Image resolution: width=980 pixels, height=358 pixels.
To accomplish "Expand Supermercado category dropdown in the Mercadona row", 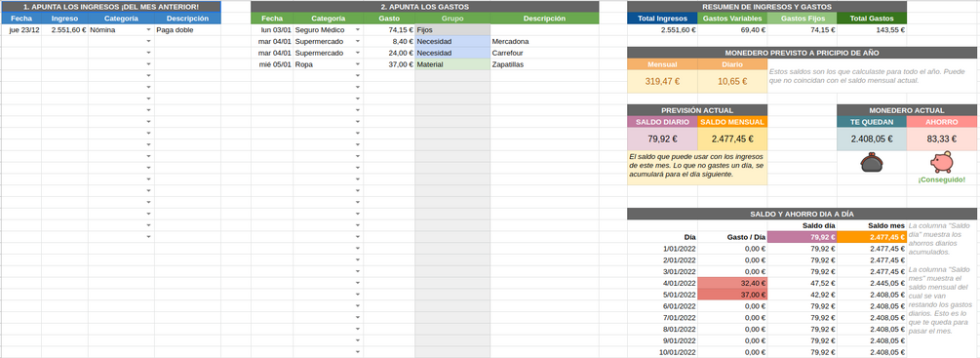I will tap(358, 41).
